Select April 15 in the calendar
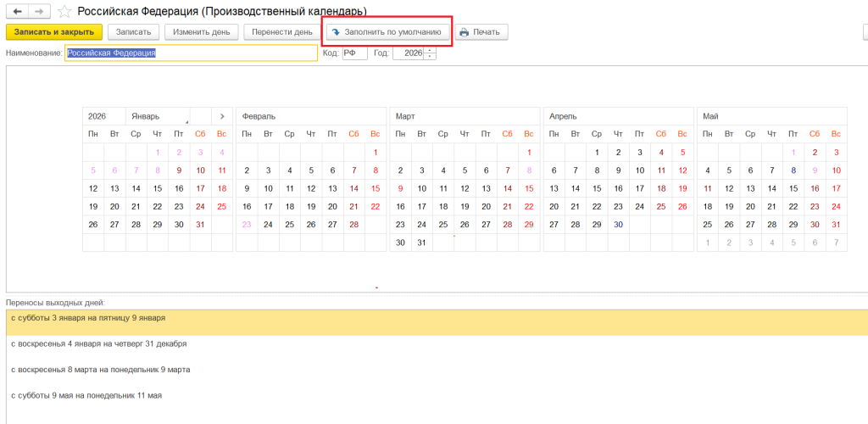The width and height of the screenshot is (868, 424). click(x=597, y=189)
